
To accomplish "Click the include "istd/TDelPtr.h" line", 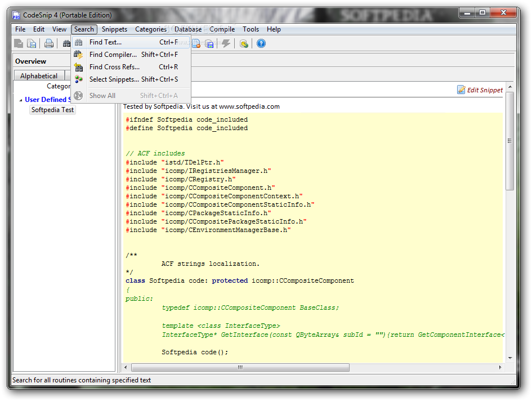I will click(x=175, y=162).
